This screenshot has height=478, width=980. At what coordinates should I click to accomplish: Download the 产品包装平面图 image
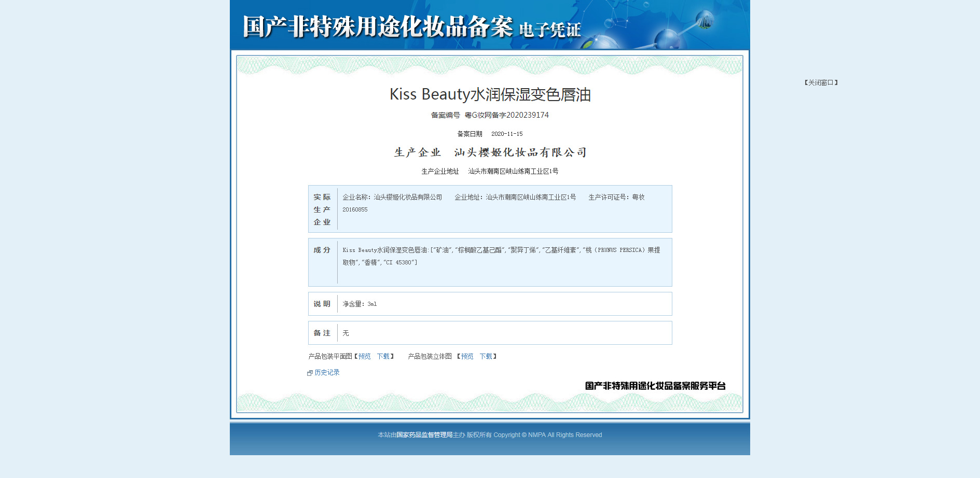pos(383,356)
